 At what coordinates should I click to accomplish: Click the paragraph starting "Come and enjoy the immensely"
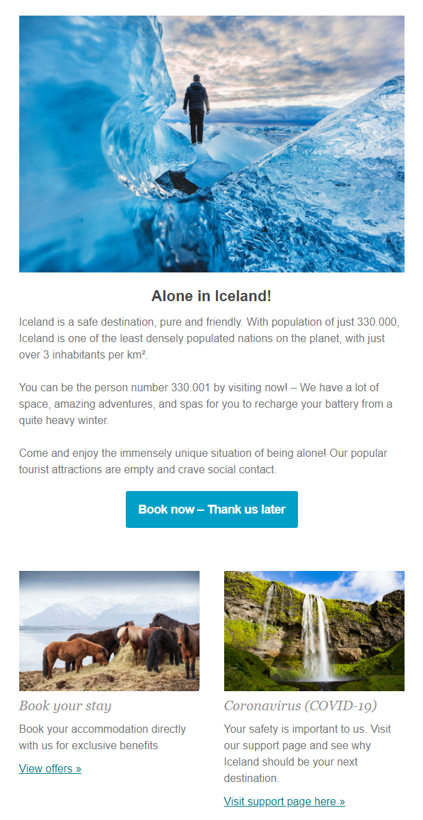203,461
